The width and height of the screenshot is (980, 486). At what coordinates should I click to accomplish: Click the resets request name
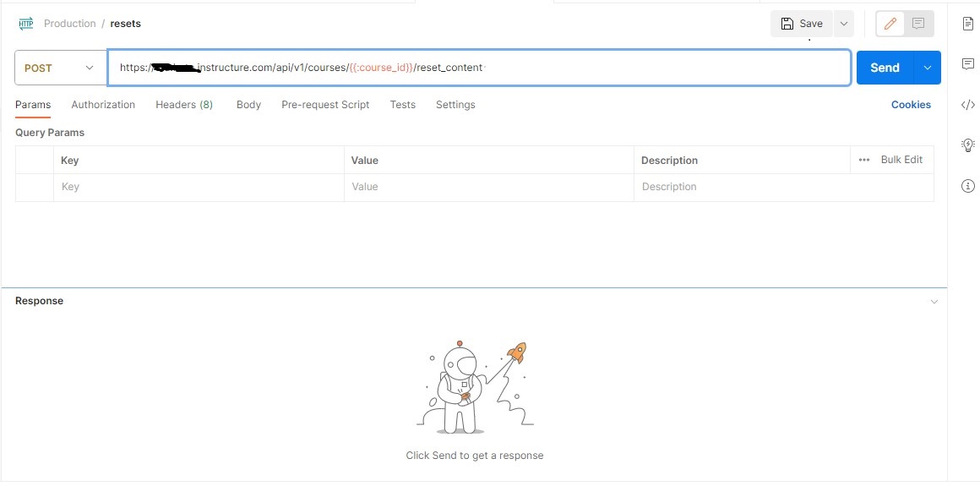[x=126, y=24]
